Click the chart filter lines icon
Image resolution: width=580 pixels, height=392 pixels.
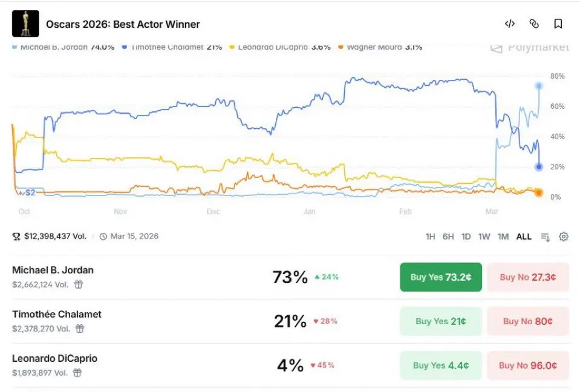[x=545, y=237]
